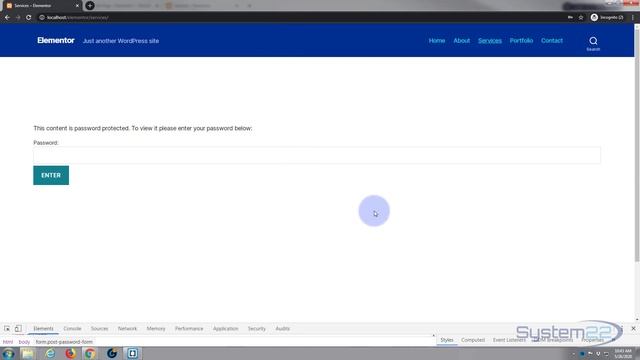Switch to the DevTools Elements tab

[43, 329]
